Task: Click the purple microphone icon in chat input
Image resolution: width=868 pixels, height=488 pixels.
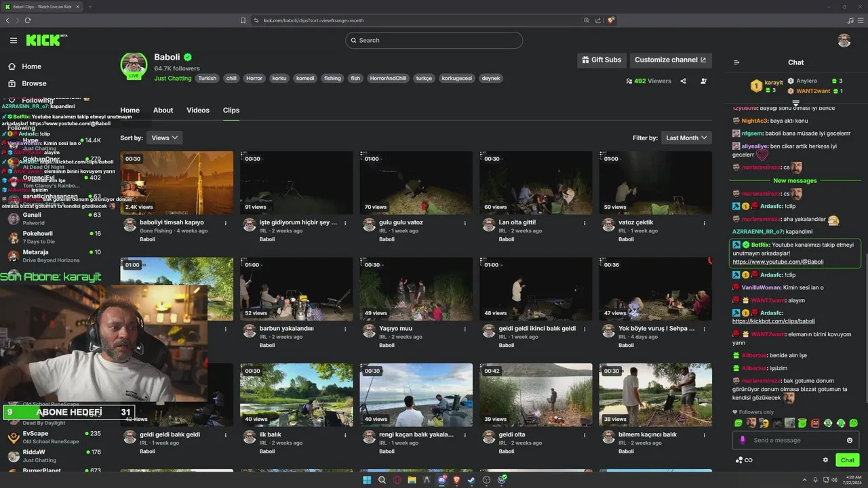Action: [x=743, y=441]
